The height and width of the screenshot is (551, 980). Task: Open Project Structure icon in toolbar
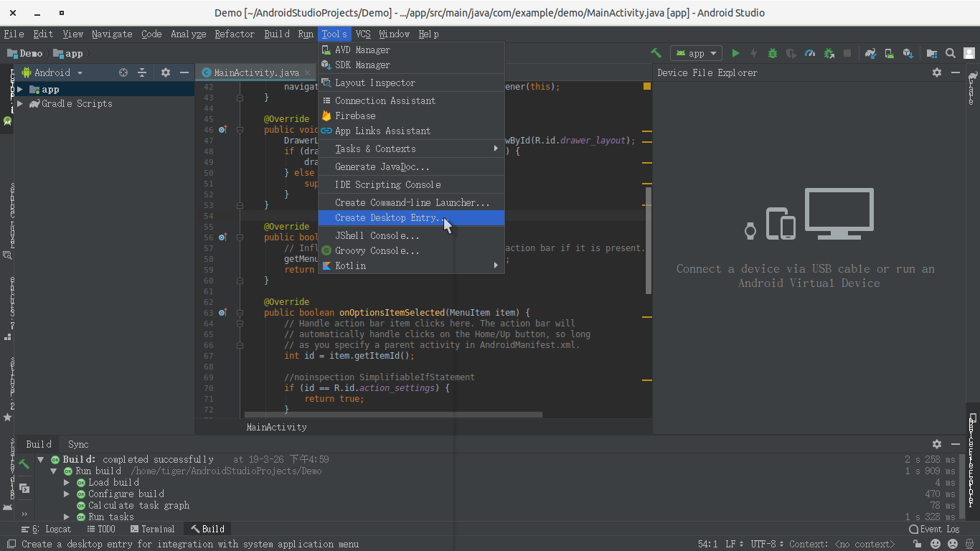coord(932,53)
